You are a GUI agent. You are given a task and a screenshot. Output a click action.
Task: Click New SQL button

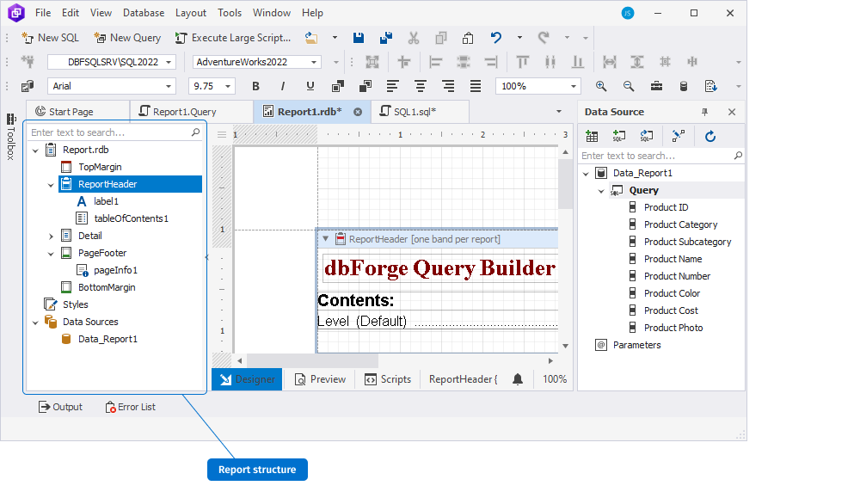point(50,38)
